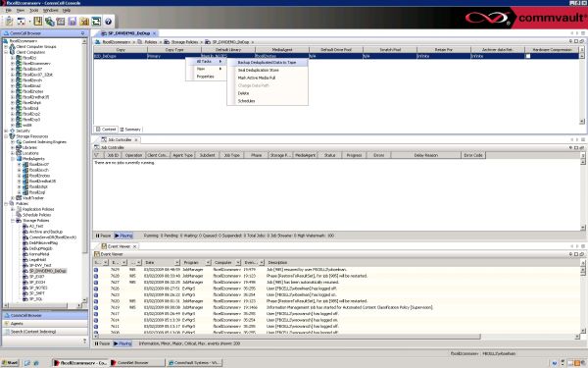588x368 pixels.
Task: Click Policies in the breadcrumb path
Action: 151,41
